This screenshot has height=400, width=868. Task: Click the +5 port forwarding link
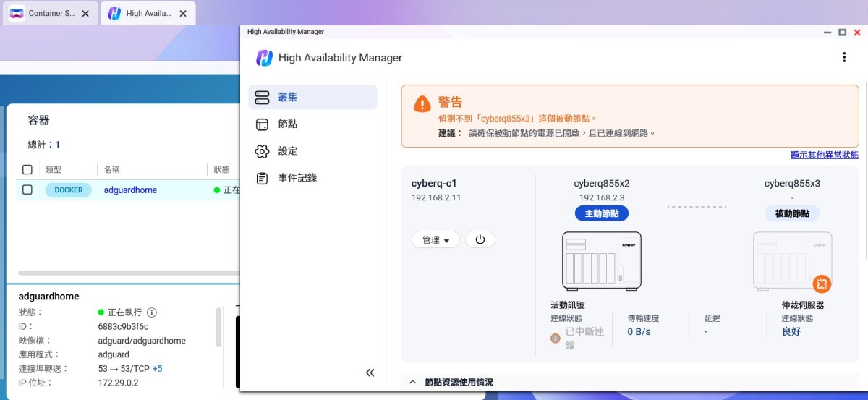tap(157, 368)
